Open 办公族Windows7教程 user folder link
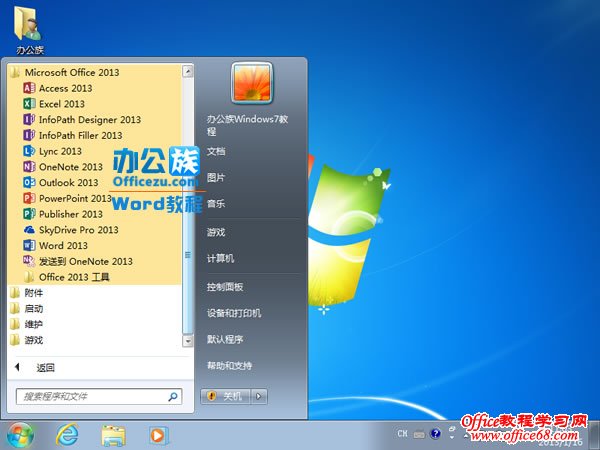 tap(247, 125)
